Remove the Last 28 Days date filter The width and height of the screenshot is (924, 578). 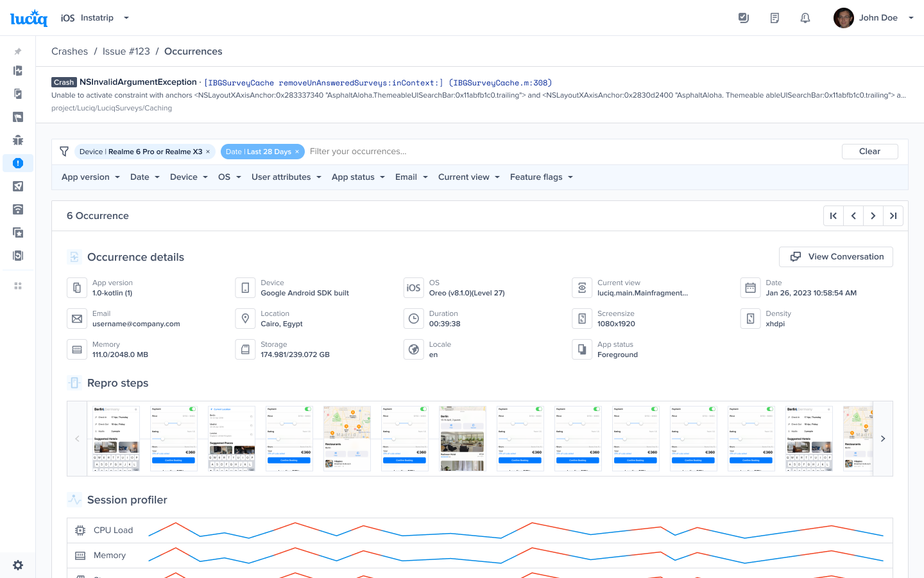(x=297, y=152)
